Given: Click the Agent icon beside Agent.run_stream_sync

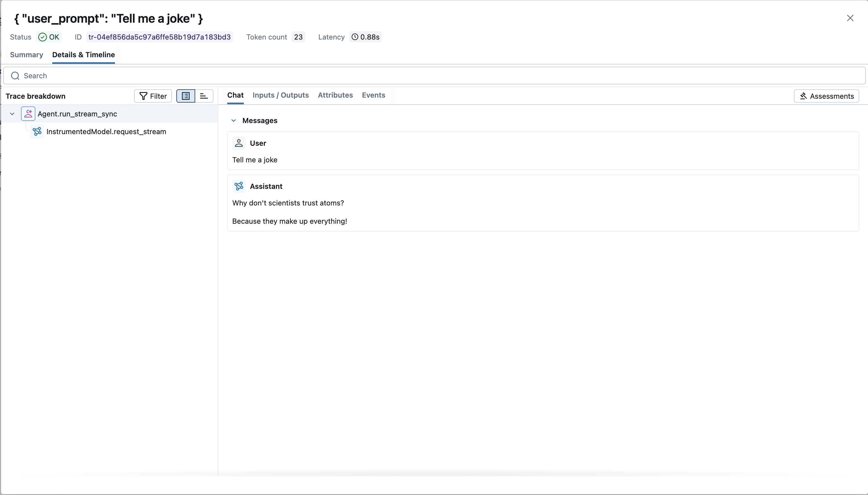Looking at the screenshot, I should (x=28, y=114).
